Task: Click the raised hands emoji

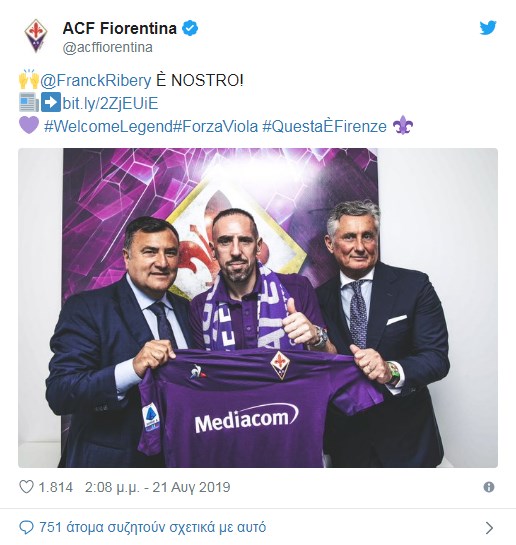Action: (29, 79)
